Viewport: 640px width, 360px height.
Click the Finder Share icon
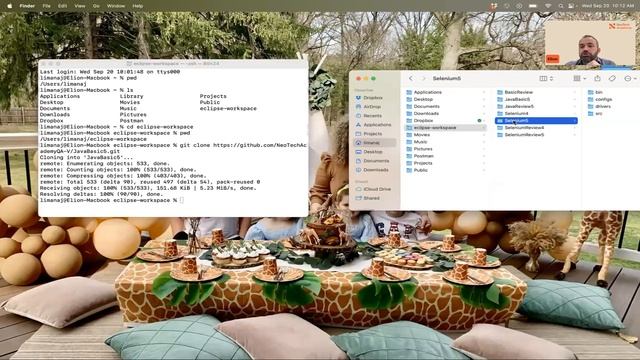pos(598,78)
